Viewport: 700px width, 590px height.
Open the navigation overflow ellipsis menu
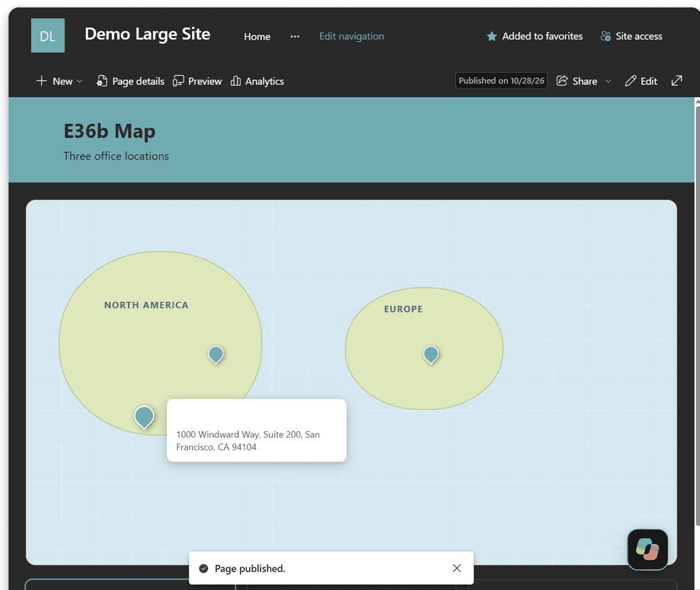coord(295,37)
